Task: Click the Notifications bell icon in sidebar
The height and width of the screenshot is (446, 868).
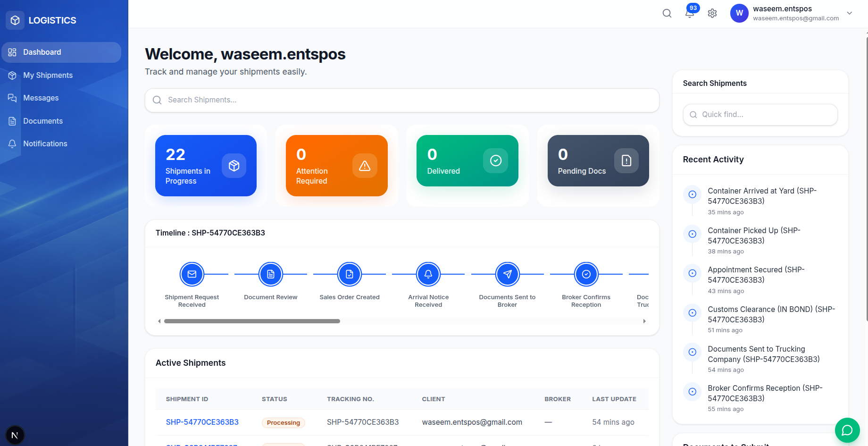Action: point(12,144)
